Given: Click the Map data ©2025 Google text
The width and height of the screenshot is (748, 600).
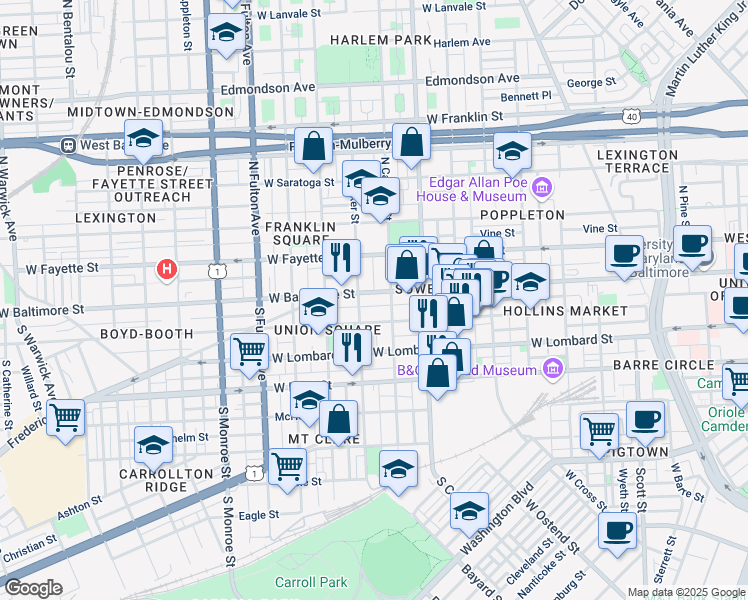Looking at the screenshot, I should (x=685, y=590).
